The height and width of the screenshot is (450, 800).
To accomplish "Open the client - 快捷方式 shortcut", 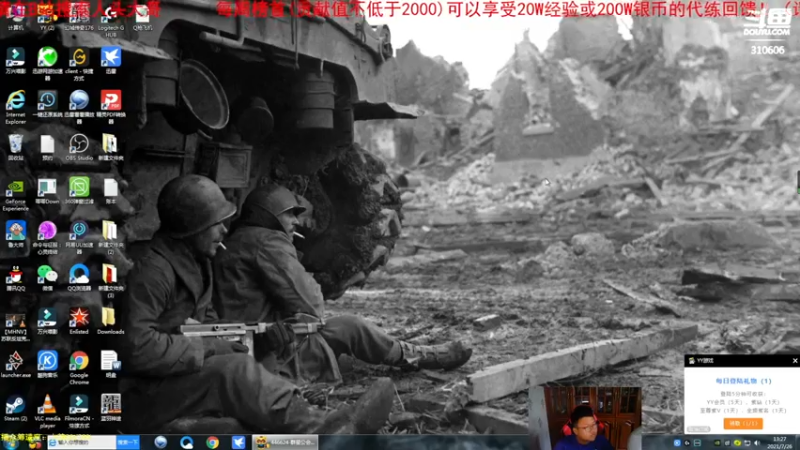I will [x=79, y=63].
